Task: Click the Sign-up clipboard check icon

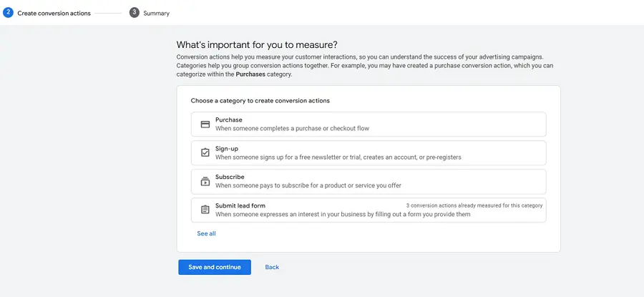Action: [205, 153]
